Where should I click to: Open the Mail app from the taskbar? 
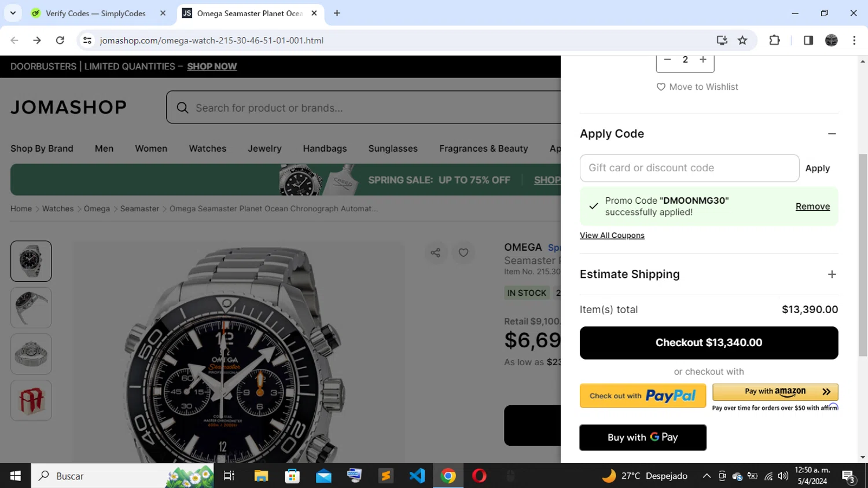[x=323, y=476]
